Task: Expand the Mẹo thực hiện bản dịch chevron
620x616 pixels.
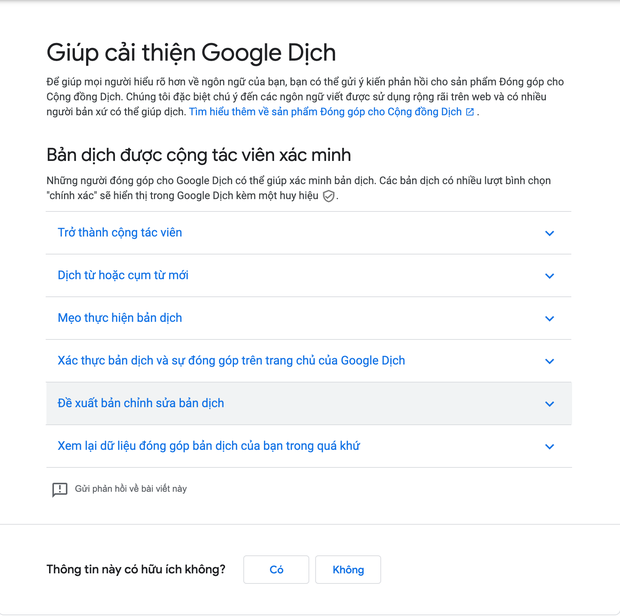Action: 549,319
